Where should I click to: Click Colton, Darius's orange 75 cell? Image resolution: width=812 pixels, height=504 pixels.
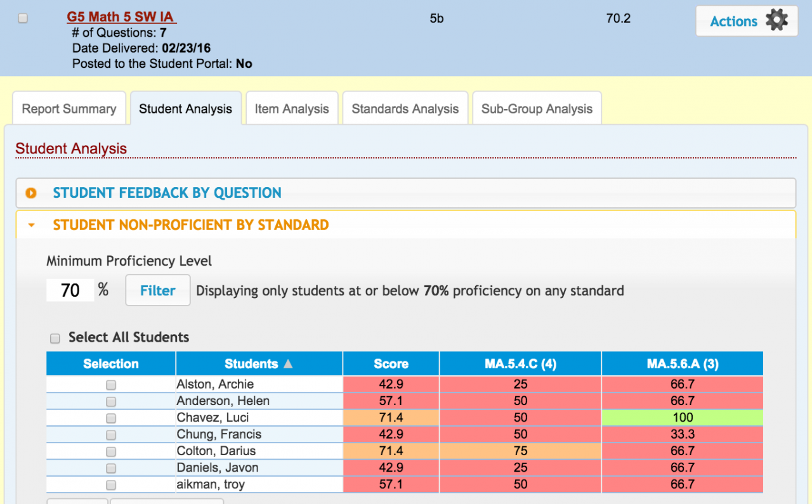(x=520, y=451)
